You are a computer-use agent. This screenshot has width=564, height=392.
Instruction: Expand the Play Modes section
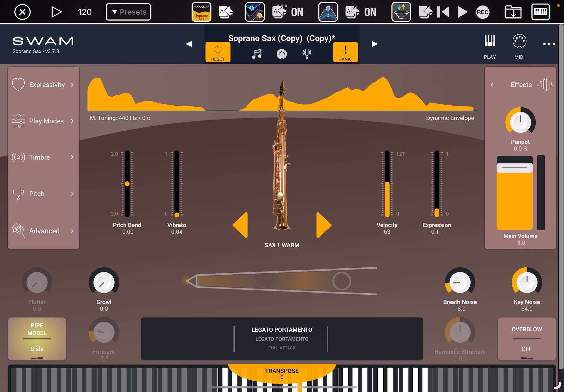click(43, 121)
